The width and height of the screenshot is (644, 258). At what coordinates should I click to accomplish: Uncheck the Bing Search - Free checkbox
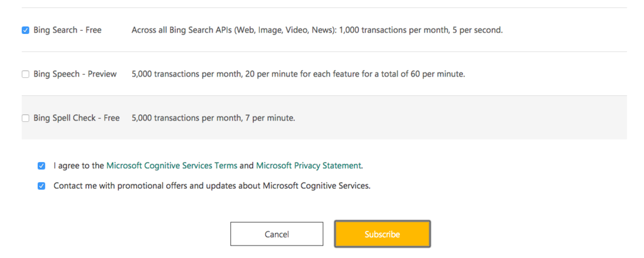tap(25, 30)
